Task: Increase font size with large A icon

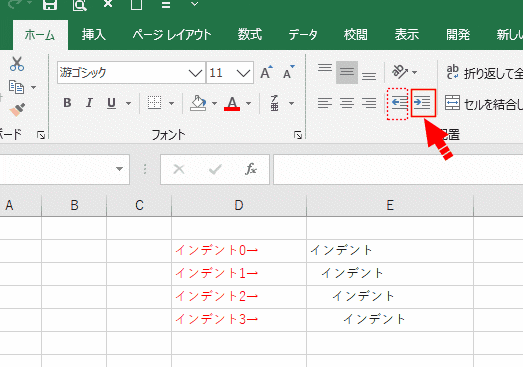Action: [266, 72]
